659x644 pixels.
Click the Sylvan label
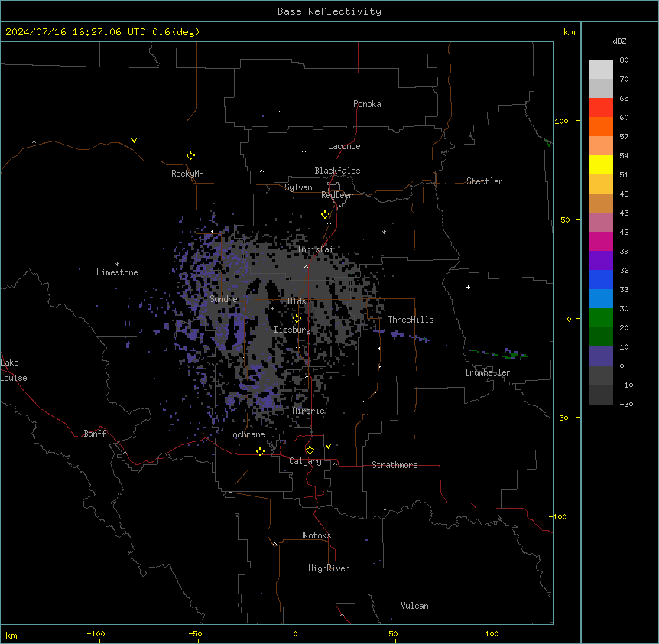298,187
